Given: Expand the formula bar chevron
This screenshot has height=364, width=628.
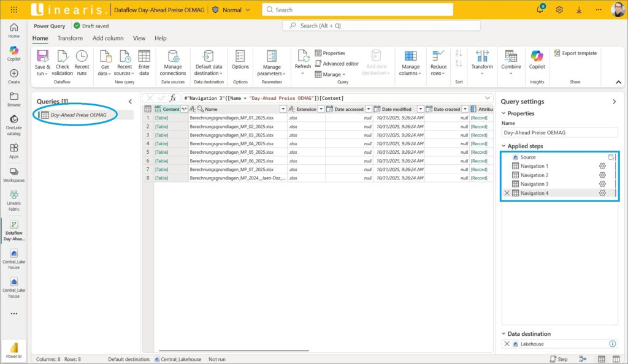Looking at the screenshot, I should (x=488, y=98).
